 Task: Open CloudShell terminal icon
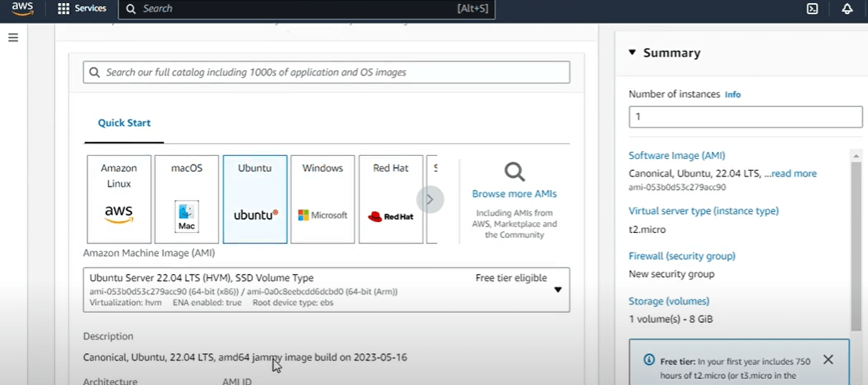tap(812, 9)
